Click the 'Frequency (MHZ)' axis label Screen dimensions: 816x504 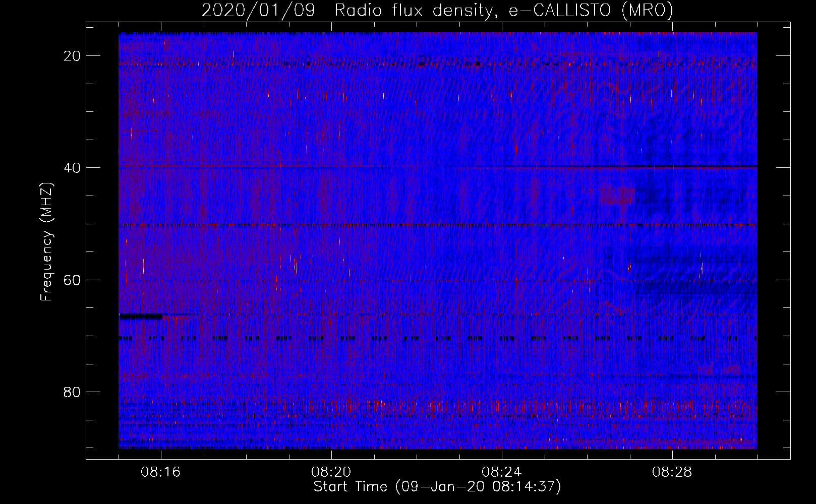[x=46, y=241]
